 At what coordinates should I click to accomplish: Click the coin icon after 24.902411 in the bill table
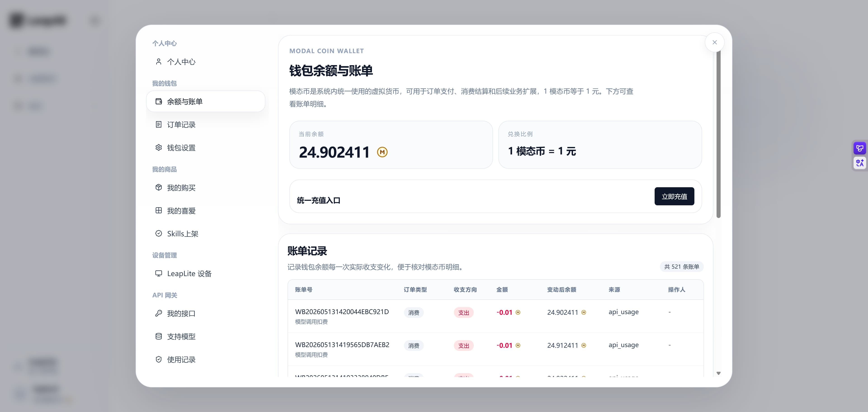click(584, 313)
